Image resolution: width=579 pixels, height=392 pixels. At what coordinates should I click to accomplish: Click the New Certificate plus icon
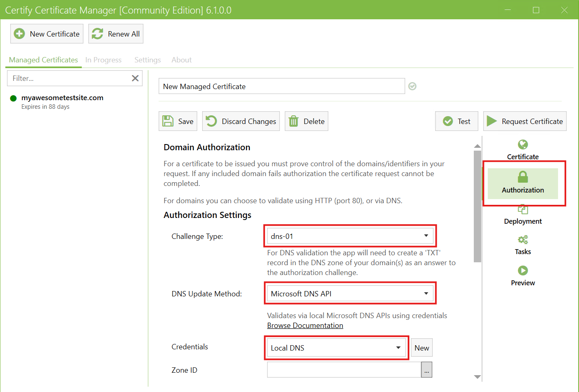click(19, 34)
